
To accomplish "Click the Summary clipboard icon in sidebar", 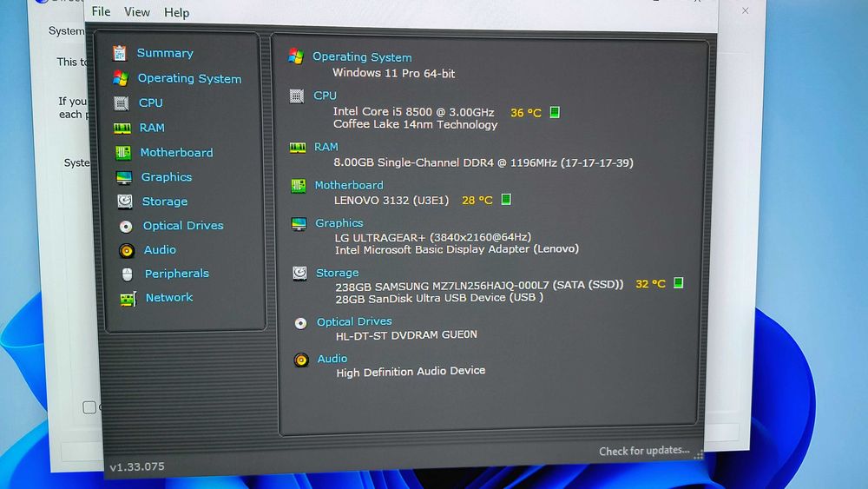I will tap(120, 53).
